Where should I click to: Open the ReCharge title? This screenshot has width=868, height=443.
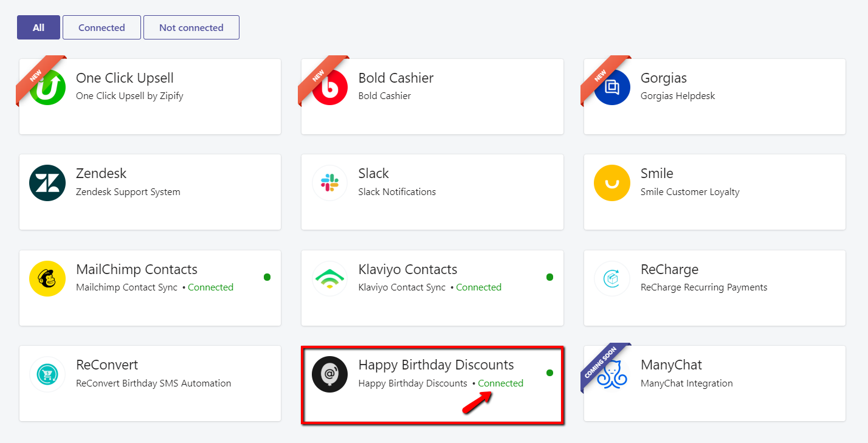(670, 269)
